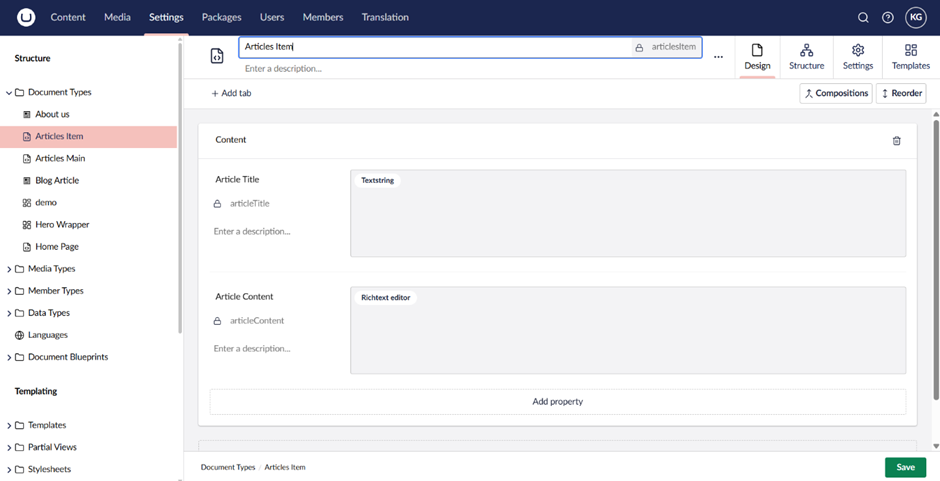Click the Home Page tree icon
Image resolution: width=940 pixels, height=481 pixels.
[x=26, y=247]
